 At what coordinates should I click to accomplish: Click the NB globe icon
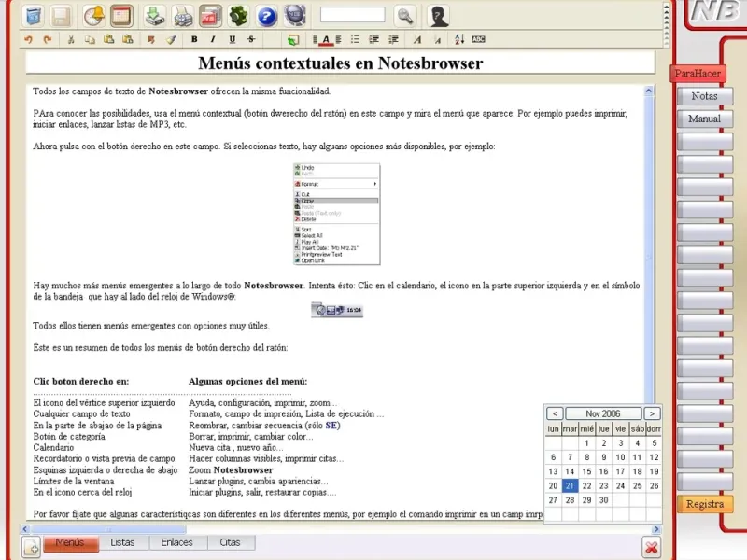295,16
